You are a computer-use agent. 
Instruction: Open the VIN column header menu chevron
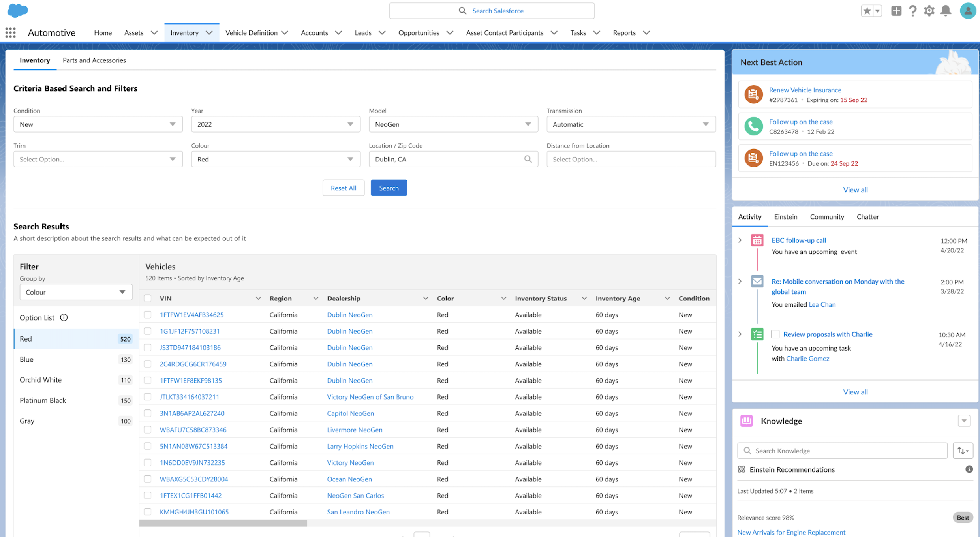(258, 298)
